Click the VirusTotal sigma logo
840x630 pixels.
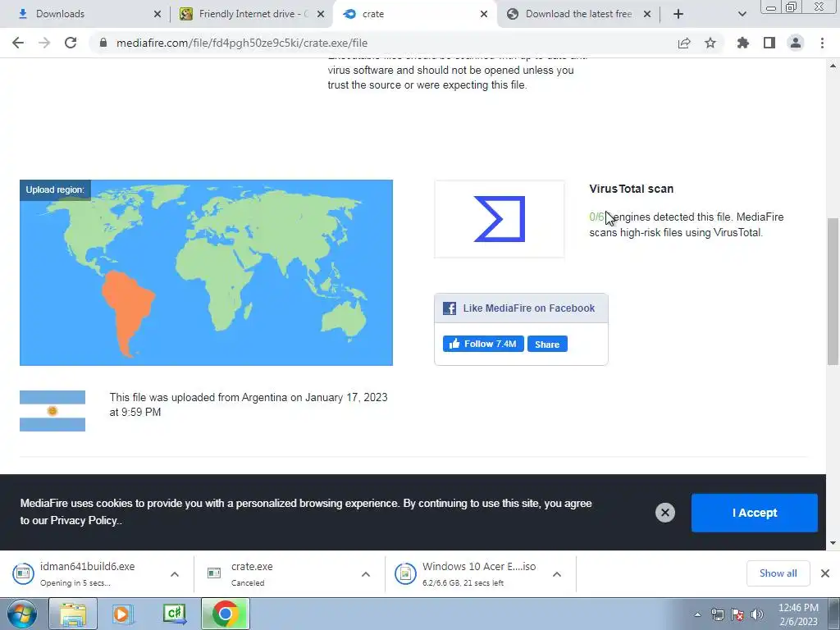pos(500,219)
